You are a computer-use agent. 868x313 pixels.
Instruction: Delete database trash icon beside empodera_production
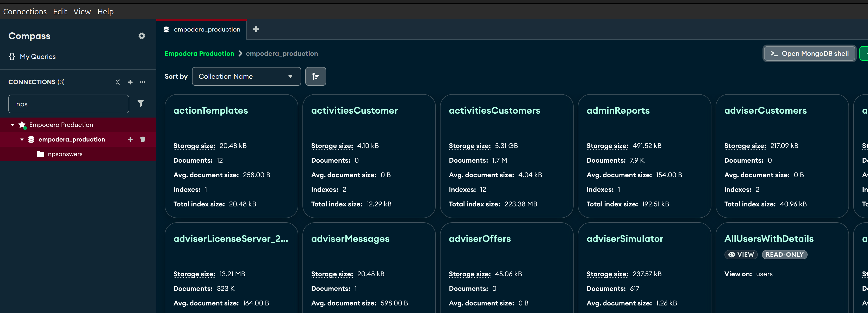pos(142,139)
